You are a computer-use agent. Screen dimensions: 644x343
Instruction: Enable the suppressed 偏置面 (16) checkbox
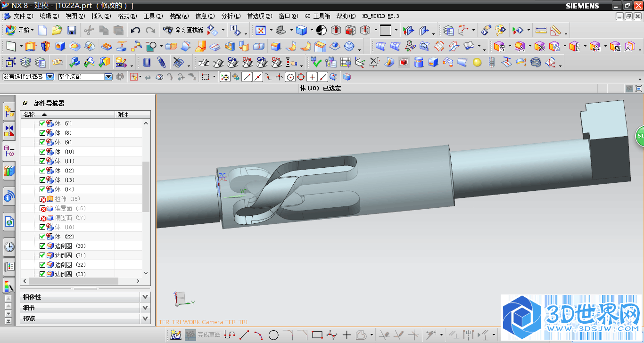tap(42, 208)
